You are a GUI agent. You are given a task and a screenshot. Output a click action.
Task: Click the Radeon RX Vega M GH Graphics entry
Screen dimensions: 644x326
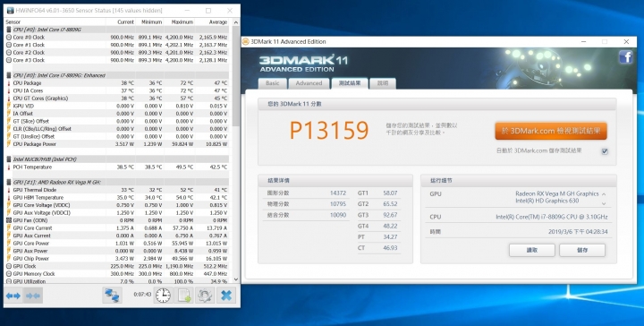pyautogui.click(x=557, y=193)
